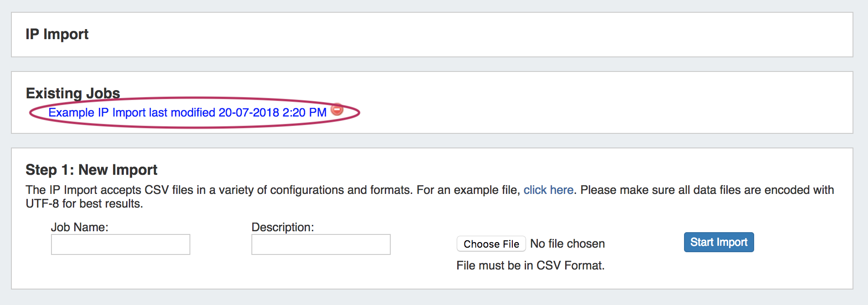Click the "last modified 20-07-2018 2:20 PM" timestamp
This screenshot has height=305, width=868.
pyautogui.click(x=238, y=112)
